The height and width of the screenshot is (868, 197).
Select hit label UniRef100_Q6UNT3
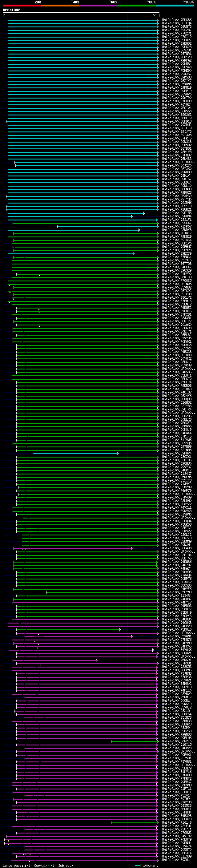pos(177,26)
